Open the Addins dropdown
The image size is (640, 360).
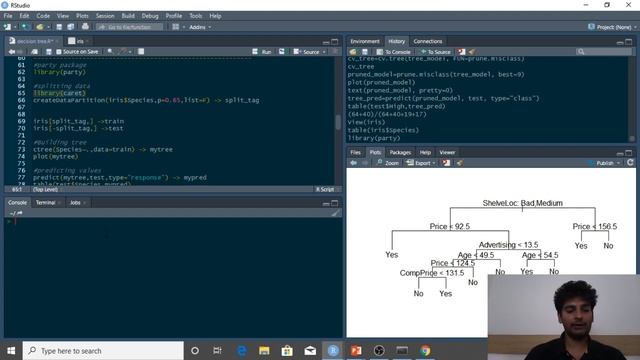pos(200,27)
